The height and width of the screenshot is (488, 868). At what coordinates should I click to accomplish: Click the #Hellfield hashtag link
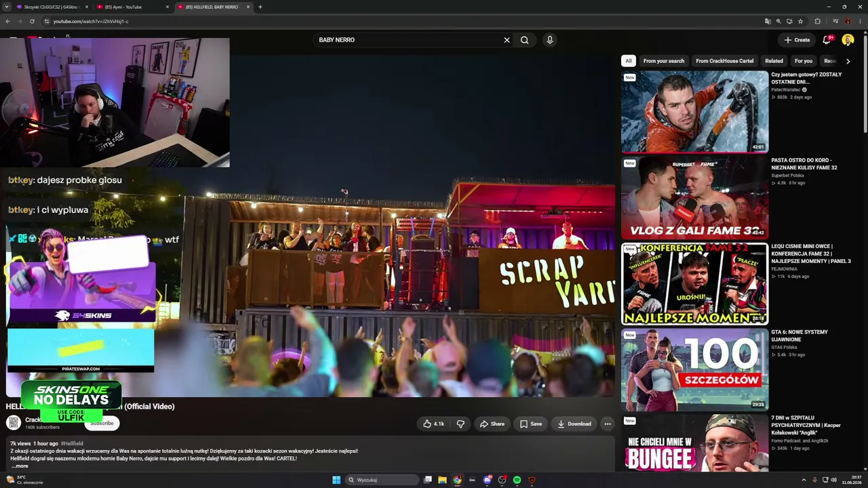point(72,443)
